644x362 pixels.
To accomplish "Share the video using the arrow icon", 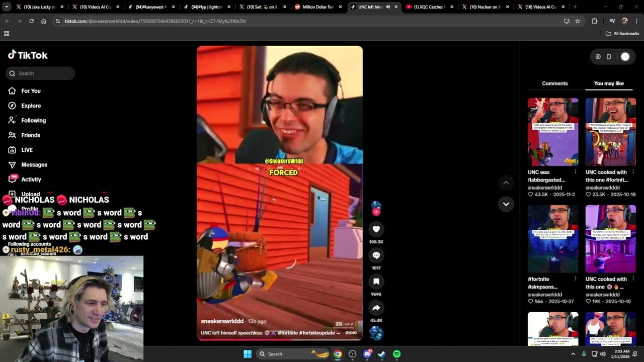I will click(376, 308).
